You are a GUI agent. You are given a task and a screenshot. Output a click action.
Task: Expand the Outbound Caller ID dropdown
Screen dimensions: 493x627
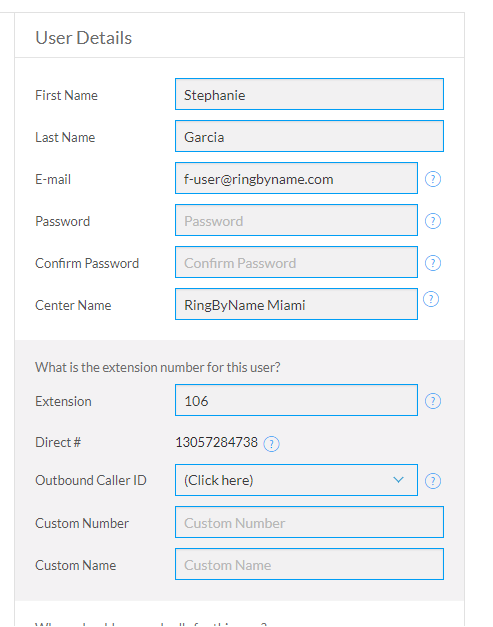[x=296, y=480]
